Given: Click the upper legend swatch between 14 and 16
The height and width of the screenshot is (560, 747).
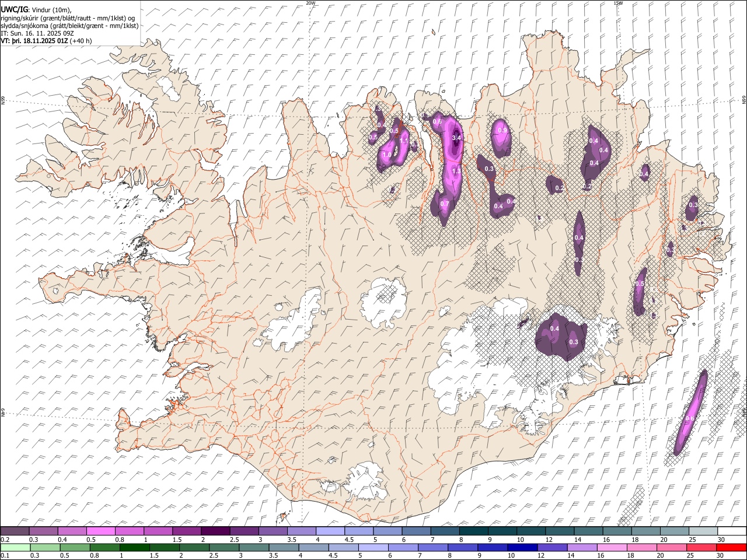Looking at the screenshot, I should point(589,531).
